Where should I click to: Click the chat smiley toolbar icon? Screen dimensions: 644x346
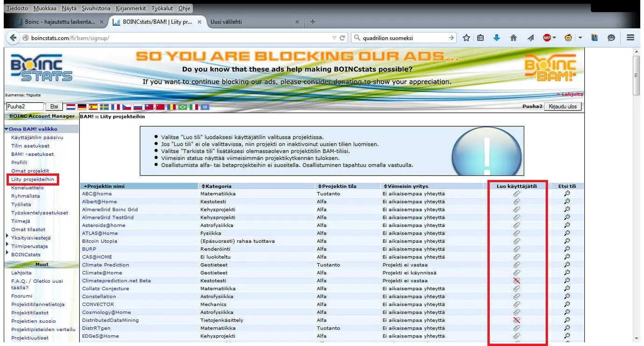point(611,38)
